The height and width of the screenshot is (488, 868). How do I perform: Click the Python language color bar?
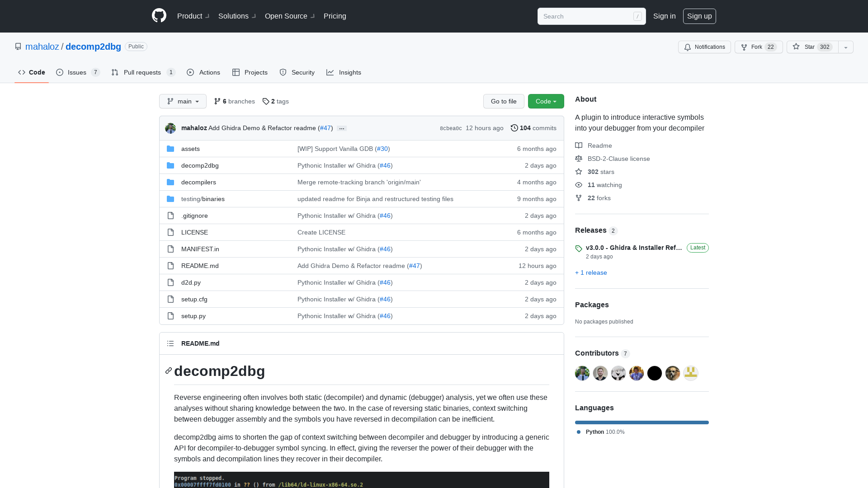642,422
